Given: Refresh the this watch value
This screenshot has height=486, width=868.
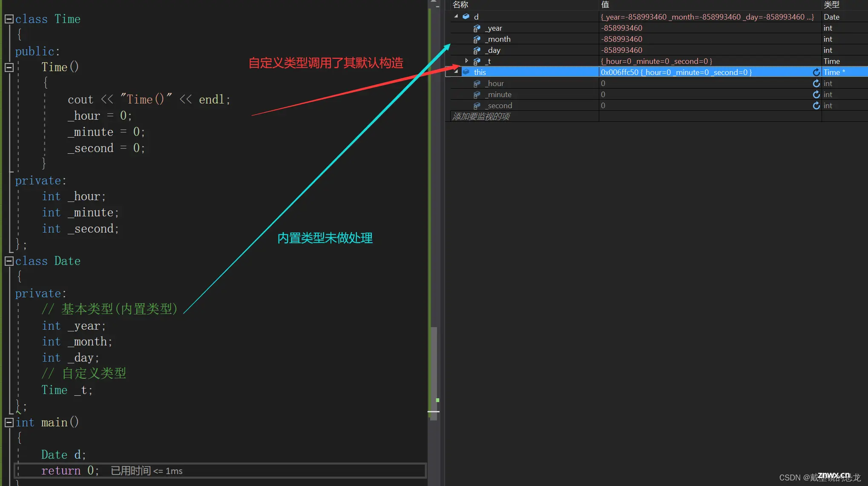Looking at the screenshot, I should click(816, 72).
